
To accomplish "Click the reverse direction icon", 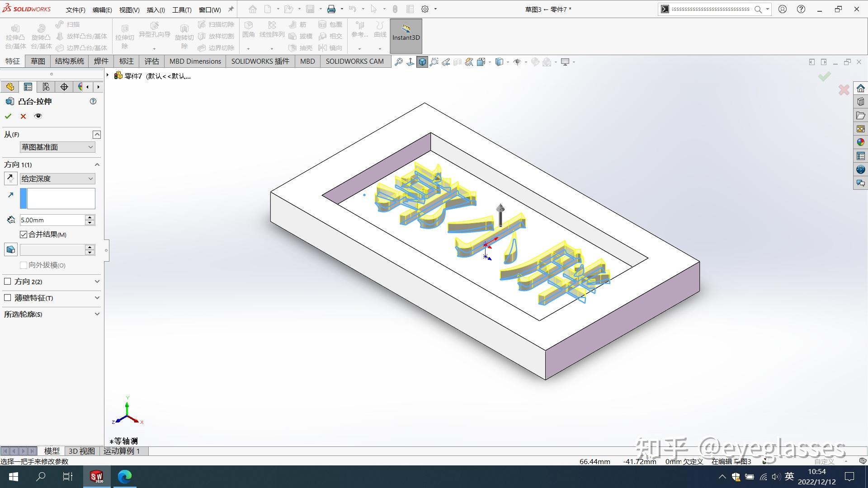I will tap(11, 178).
